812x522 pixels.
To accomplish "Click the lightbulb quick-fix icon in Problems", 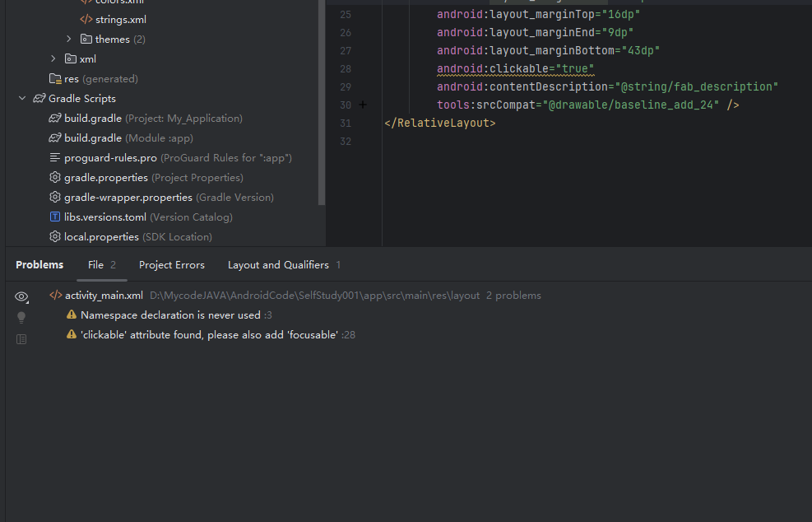I will 21,318.
